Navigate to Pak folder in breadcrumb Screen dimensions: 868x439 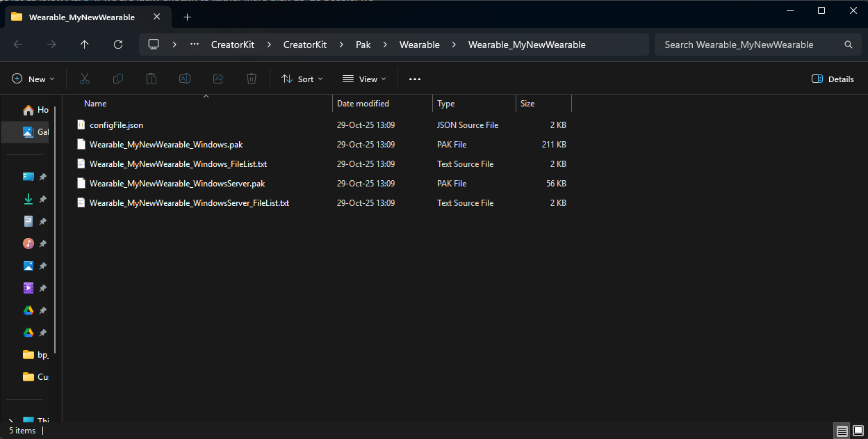[x=363, y=45]
